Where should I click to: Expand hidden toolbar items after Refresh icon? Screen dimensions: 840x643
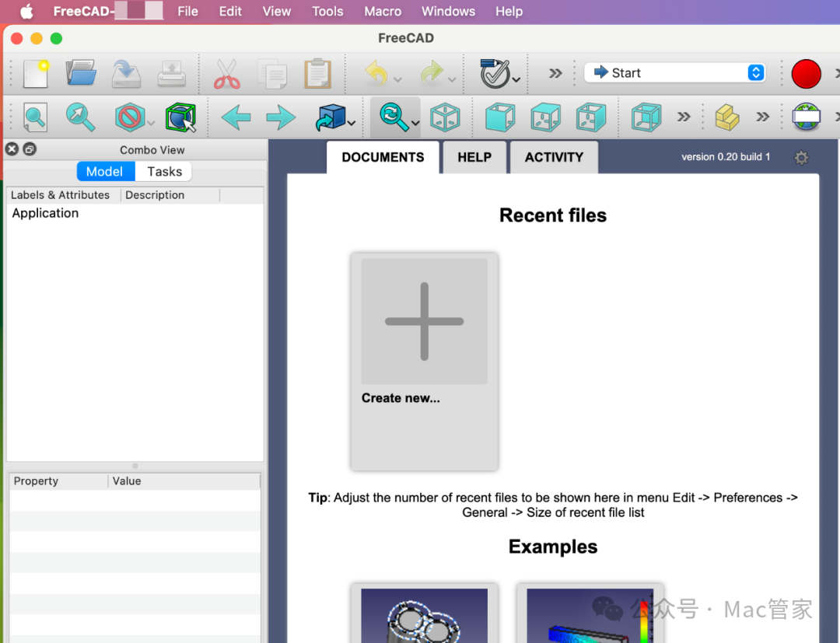555,73
